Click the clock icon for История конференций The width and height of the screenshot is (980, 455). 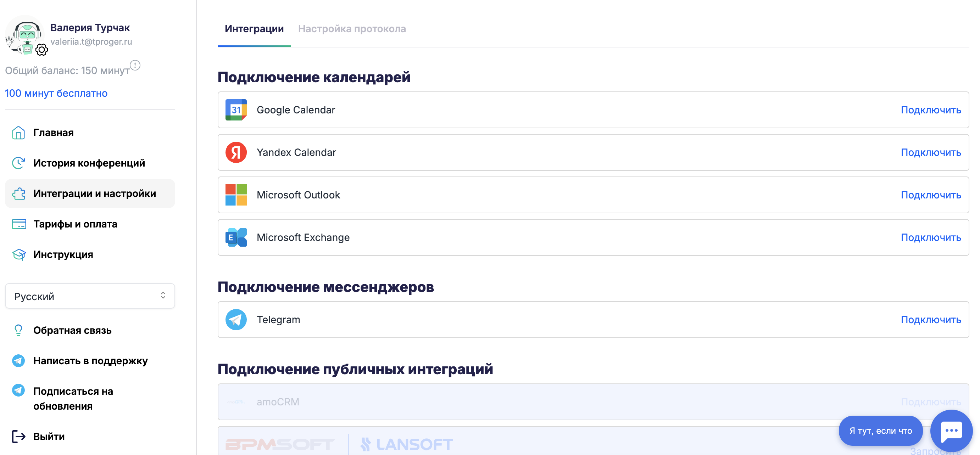pyautogui.click(x=18, y=163)
